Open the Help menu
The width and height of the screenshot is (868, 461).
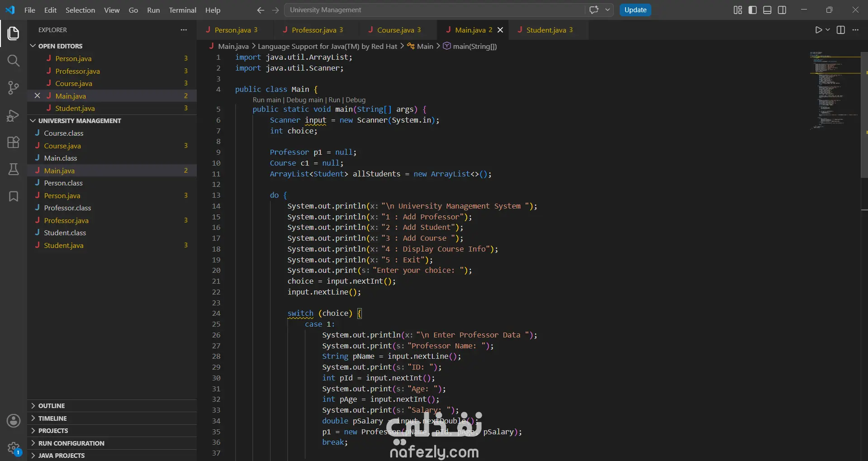pos(213,10)
